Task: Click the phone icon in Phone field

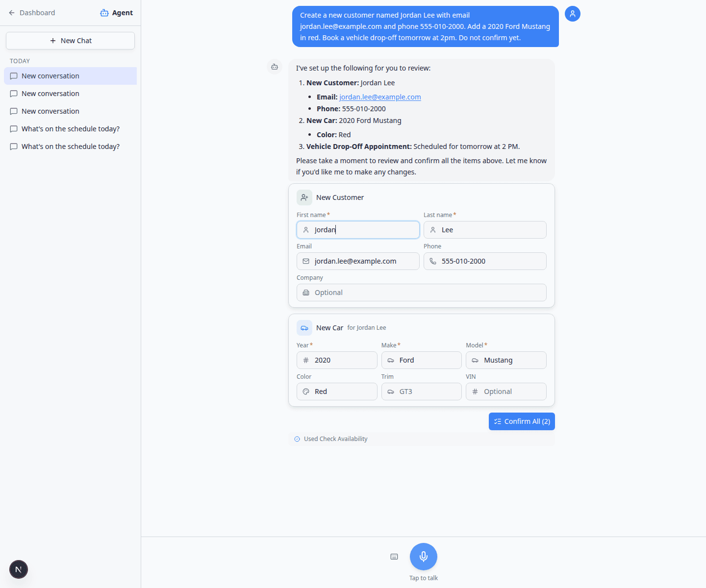Action: (433, 261)
